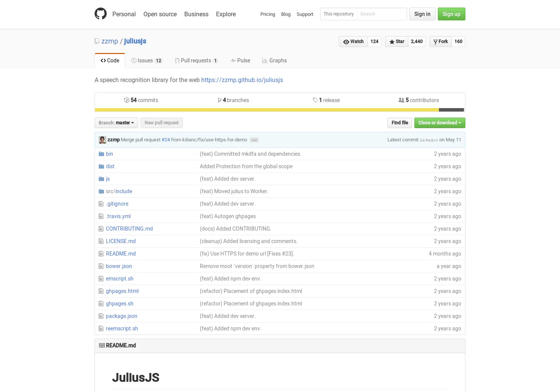Open bower.json's commit message link
Viewport: 560px width, 392px height.
tap(257, 266)
